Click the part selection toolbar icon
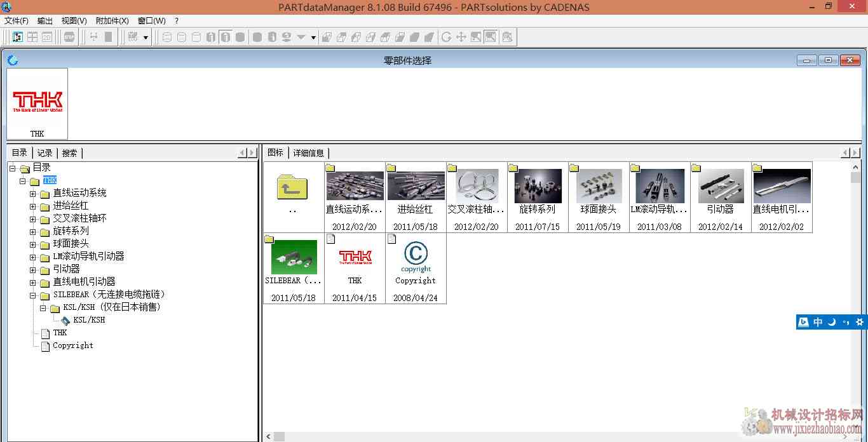Viewport: 868px width, 442px height. (x=18, y=37)
